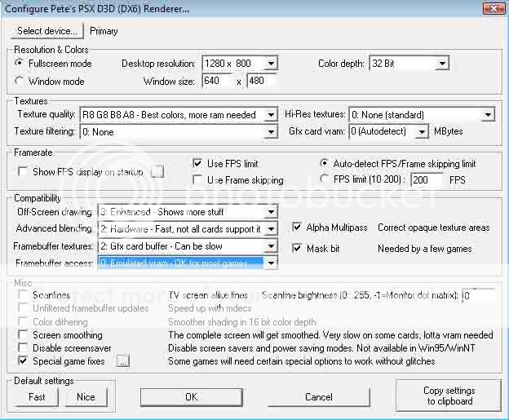Enable the Screen smoothing checkbox

pos(23,334)
